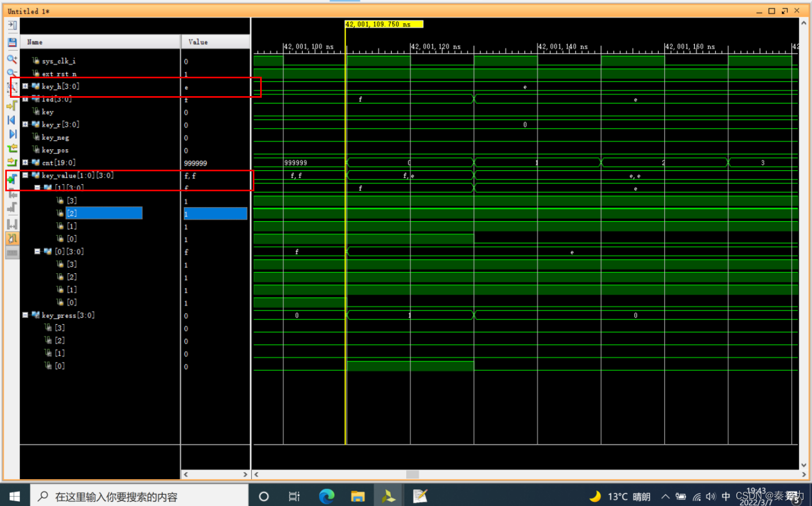Screen dimensions: 812x506
Task: Select the cnt[19:0] signal name
Action: point(58,163)
